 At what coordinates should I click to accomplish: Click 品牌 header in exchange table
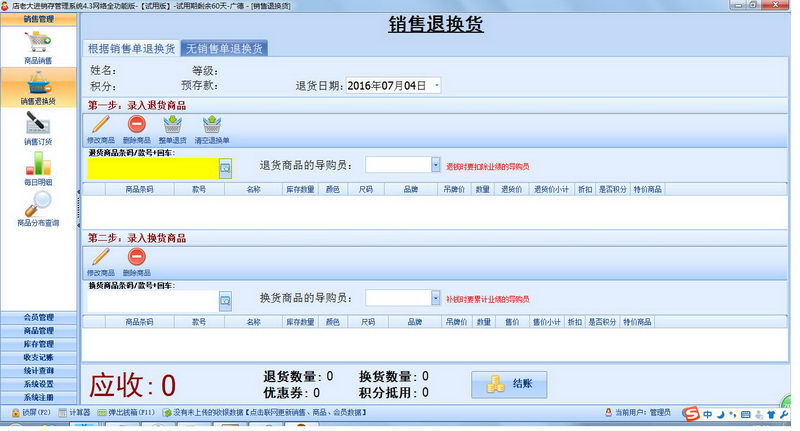(x=415, y=322)
